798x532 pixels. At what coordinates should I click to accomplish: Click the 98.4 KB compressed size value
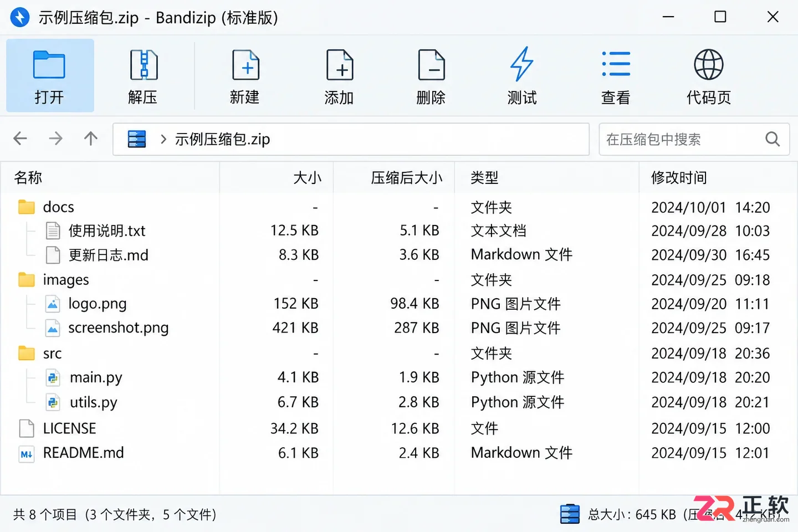click(415, 304)
